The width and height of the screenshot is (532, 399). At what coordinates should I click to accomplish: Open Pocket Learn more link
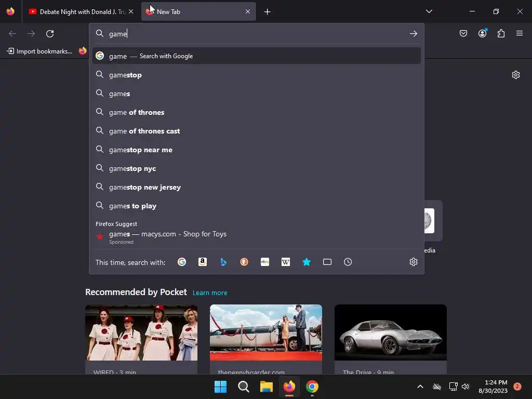[210, 292]
